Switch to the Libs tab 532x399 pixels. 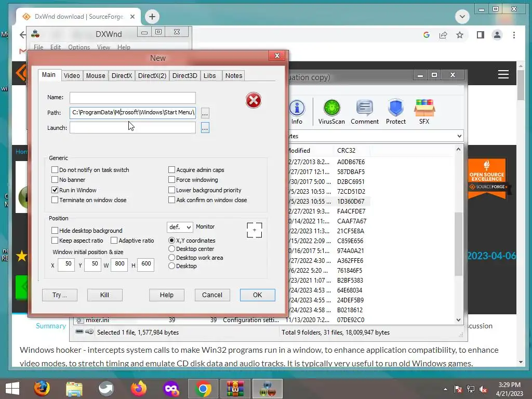210,76
